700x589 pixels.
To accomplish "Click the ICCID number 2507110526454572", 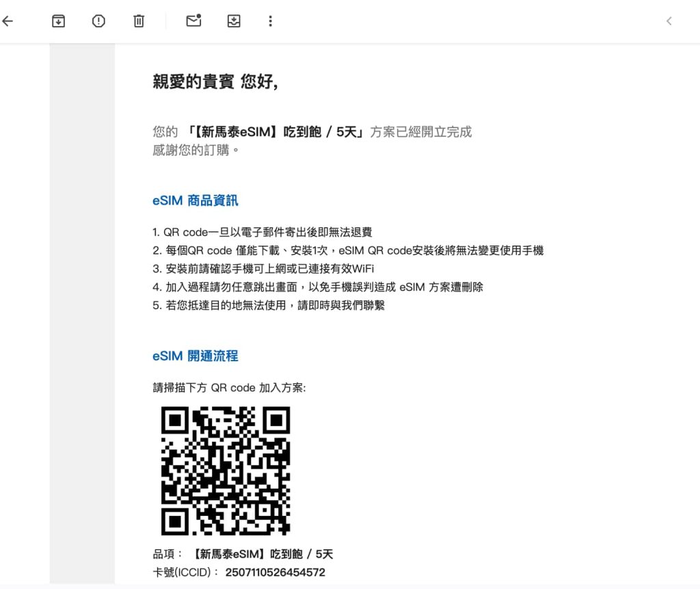I will coord(275,573).
